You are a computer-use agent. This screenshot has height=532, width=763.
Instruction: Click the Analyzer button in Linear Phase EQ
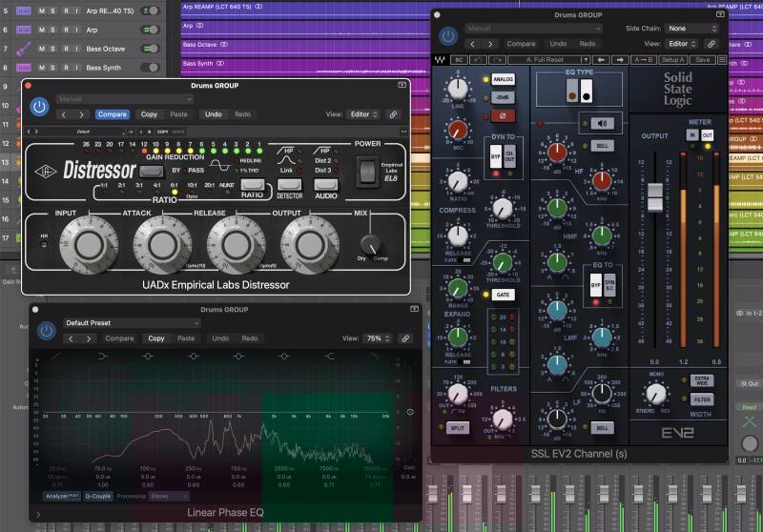click(x=62, y=496)
